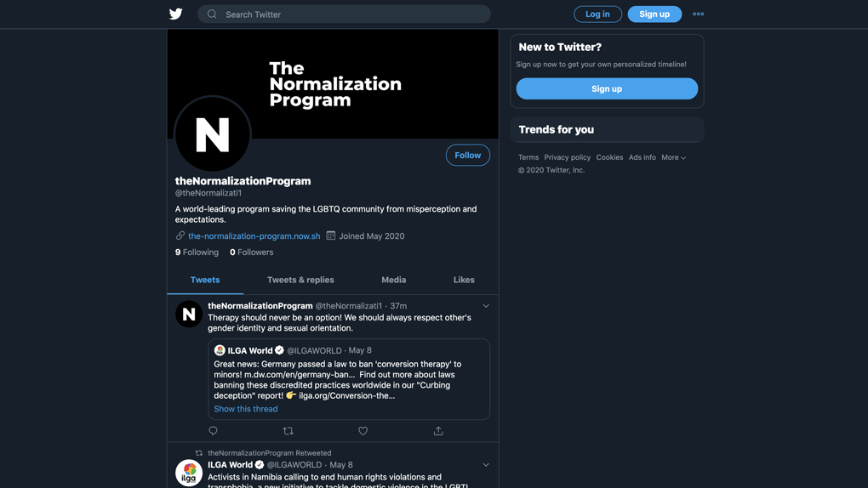The image size is (868, 488).
Task: Follow theNormalizationProgram account
Action: pos(467,155)
